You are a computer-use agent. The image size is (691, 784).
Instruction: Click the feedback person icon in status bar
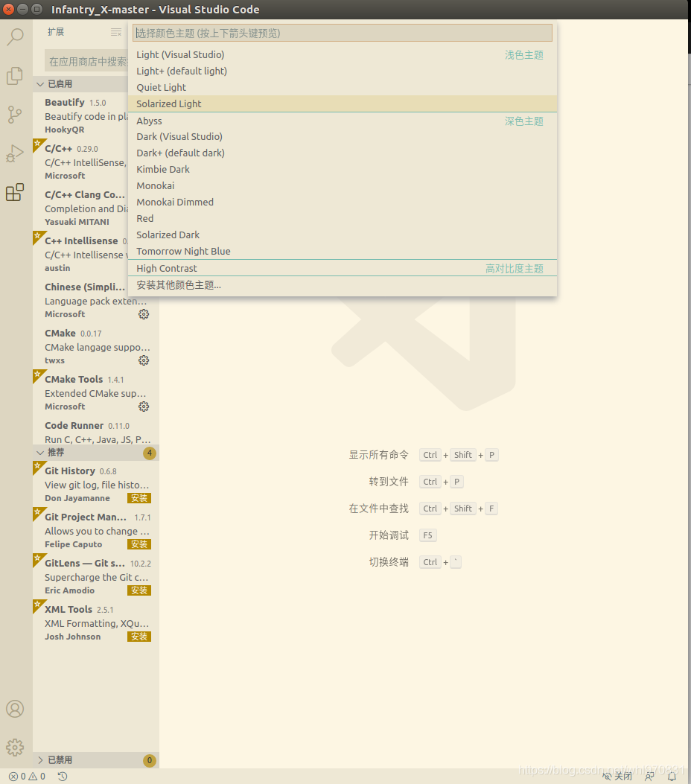point(649,777)
